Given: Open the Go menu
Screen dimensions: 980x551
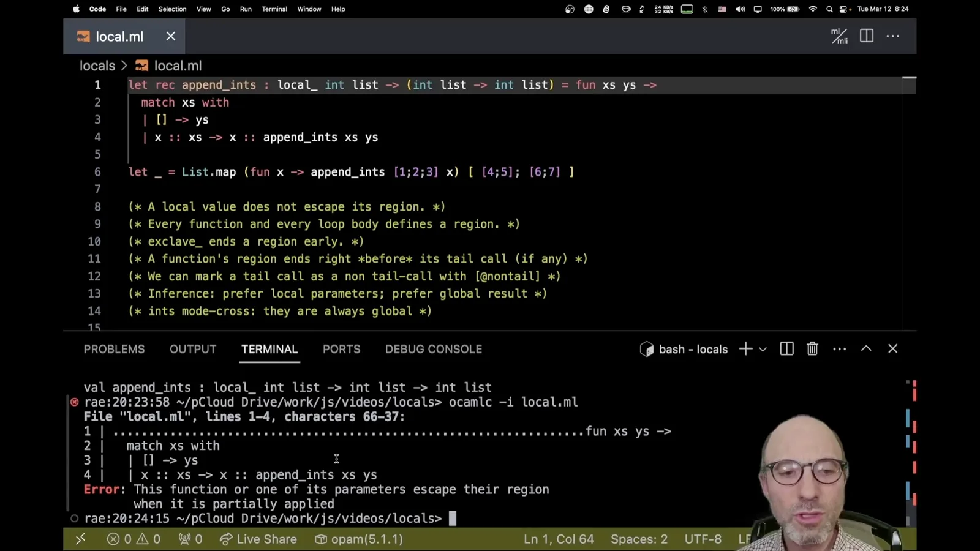Looking at the screenshot, I should point(225,9).
